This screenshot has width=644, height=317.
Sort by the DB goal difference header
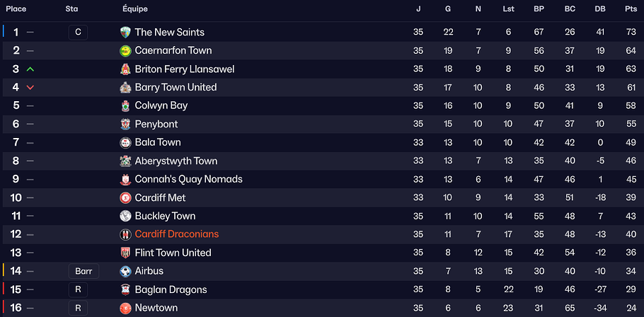(600, 9)
